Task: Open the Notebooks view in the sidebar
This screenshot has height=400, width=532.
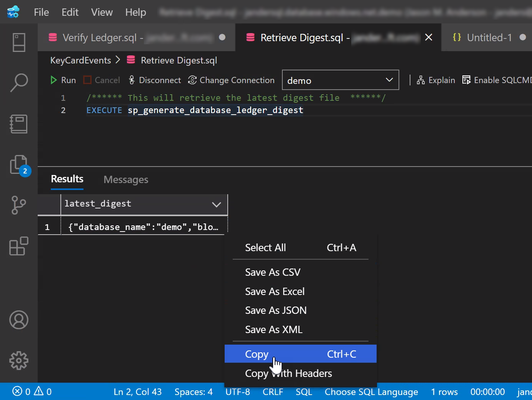Action: 18,124
